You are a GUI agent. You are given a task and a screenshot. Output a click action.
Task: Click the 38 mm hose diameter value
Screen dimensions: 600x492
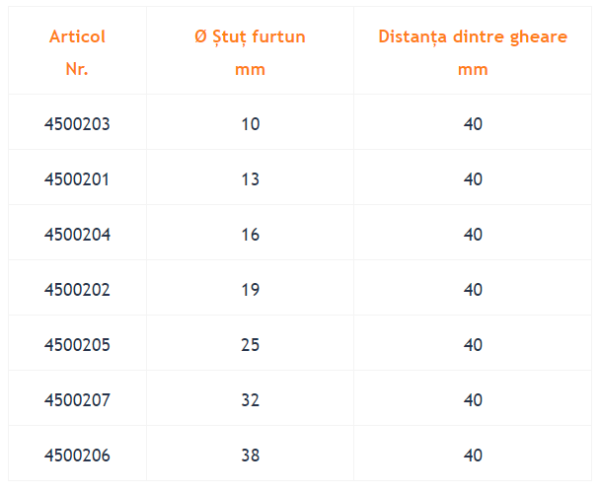pyautogui.click(x=250, y=455)
